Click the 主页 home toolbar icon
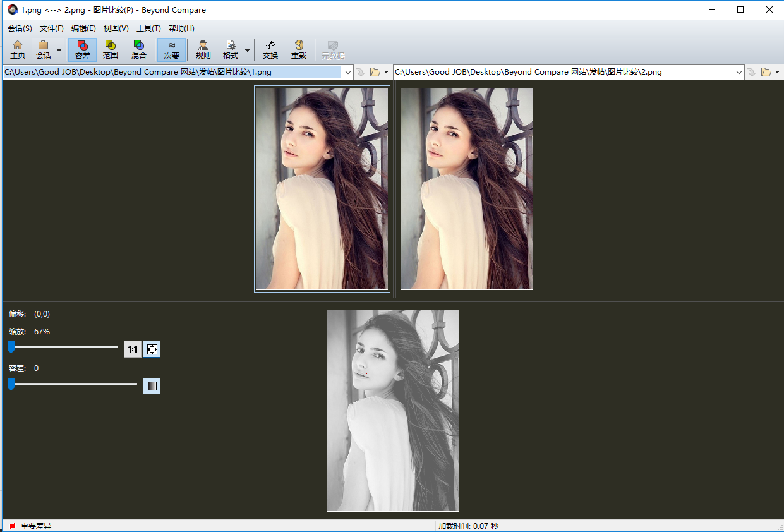The image size is (784, 532). [18, 49]
